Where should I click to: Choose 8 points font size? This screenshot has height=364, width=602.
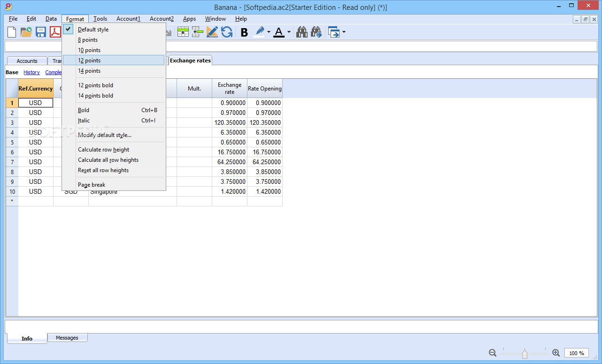click(x=114, y=40)
